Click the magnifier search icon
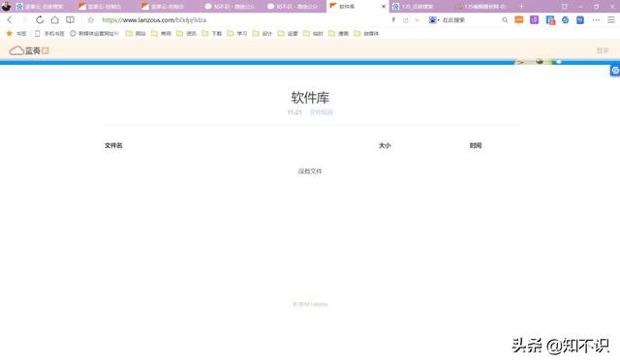 [505, 19]
